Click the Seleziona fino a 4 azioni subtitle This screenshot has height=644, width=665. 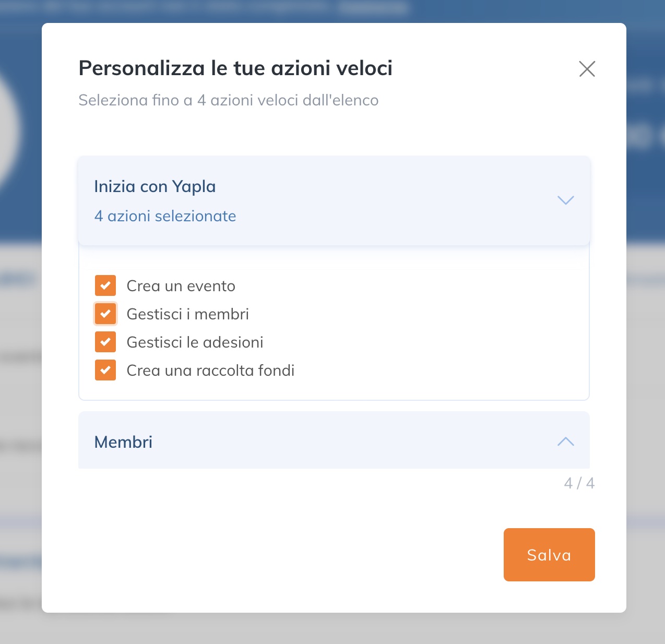coord(229,100)
